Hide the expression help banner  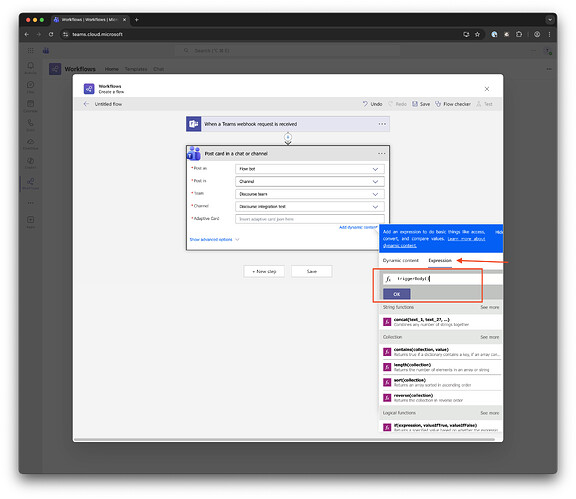tap(498, 232)
